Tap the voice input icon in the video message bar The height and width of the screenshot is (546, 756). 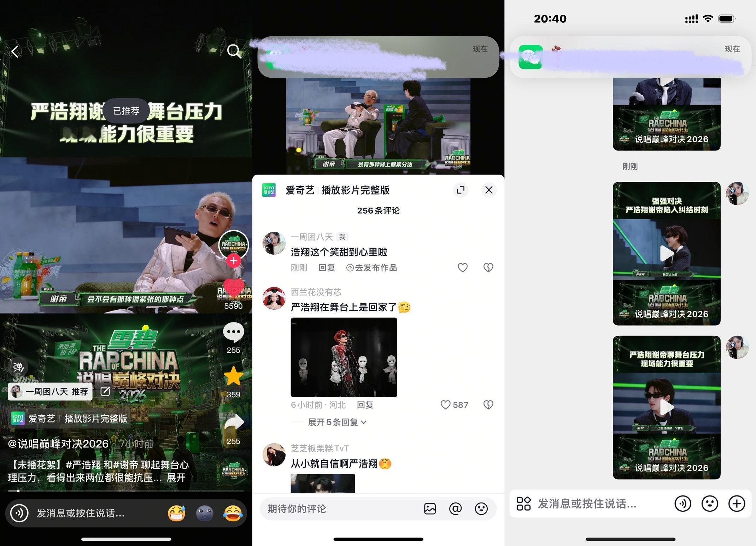click(x=19, y=513)
